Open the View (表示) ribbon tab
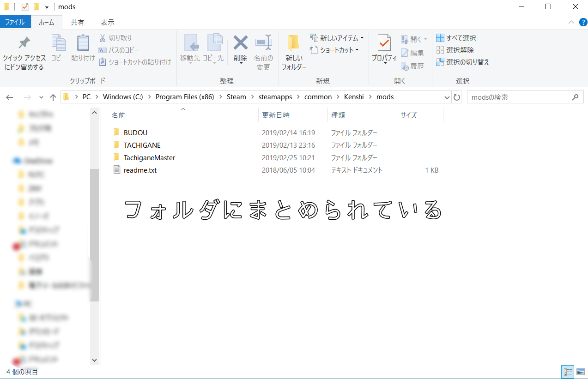Image resolution: width=588 pixels, height=379 pixels. pos(108,22)
